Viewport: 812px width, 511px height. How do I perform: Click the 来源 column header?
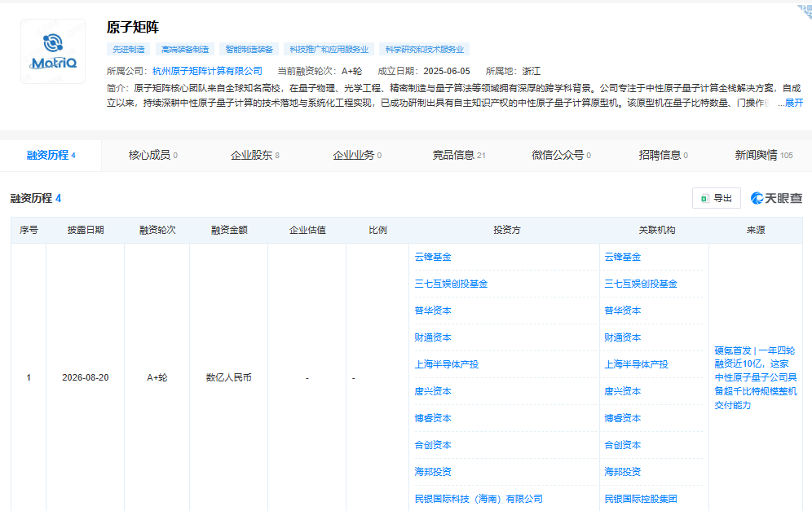tap(756, 230)
